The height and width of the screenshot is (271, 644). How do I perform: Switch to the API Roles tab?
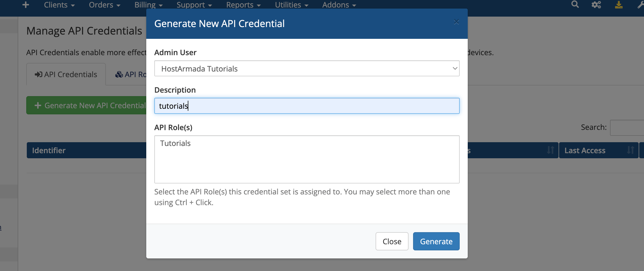(x=131, y=74)
